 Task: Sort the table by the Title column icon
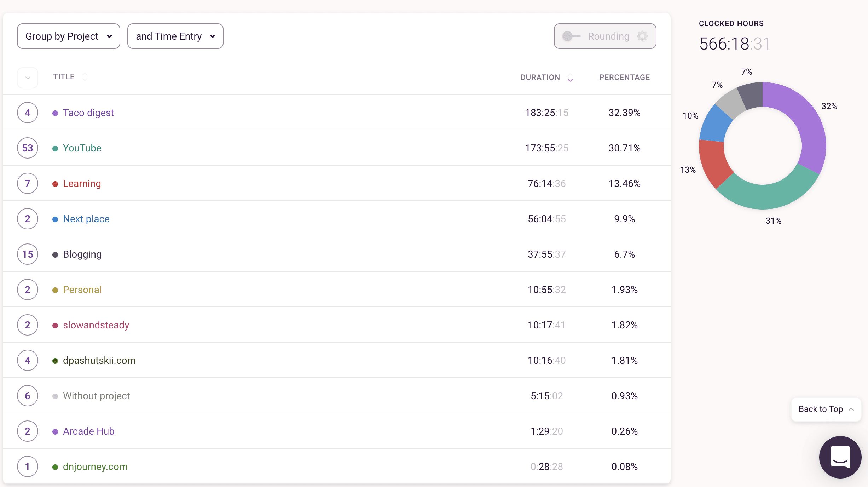point(85,77)
